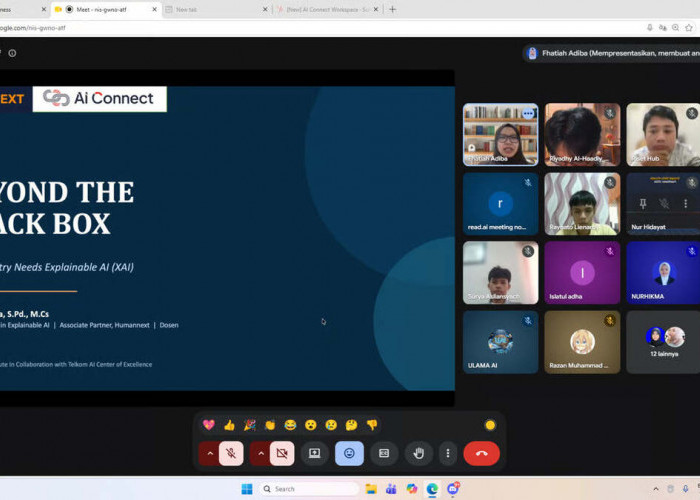This screenshot has height=500, width=700.
Task: Open more options on Fhatiah Adiba tile
Action: pyautogui.click(x=528, y=113)
